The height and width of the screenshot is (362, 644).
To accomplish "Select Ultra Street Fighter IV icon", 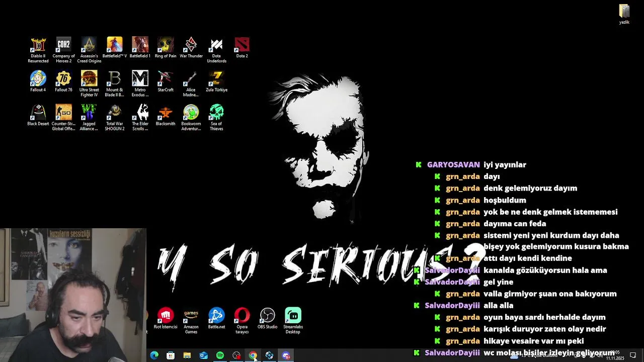I will tap(89, 84).
